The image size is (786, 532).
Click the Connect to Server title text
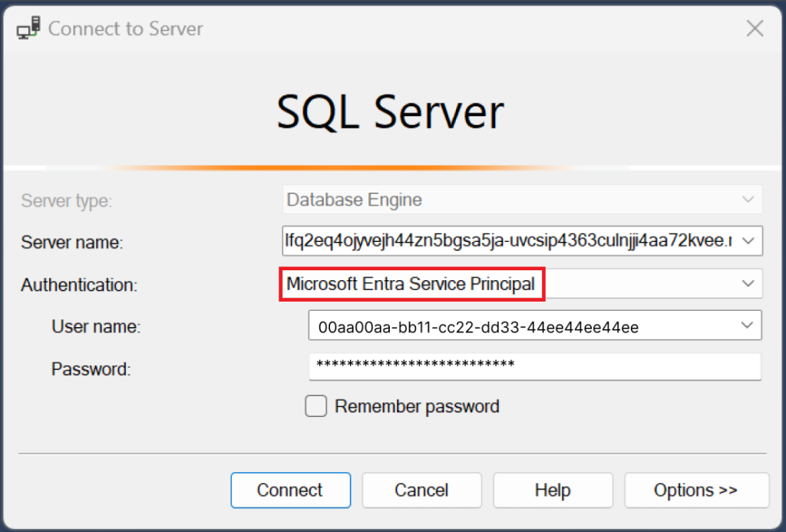125,28
